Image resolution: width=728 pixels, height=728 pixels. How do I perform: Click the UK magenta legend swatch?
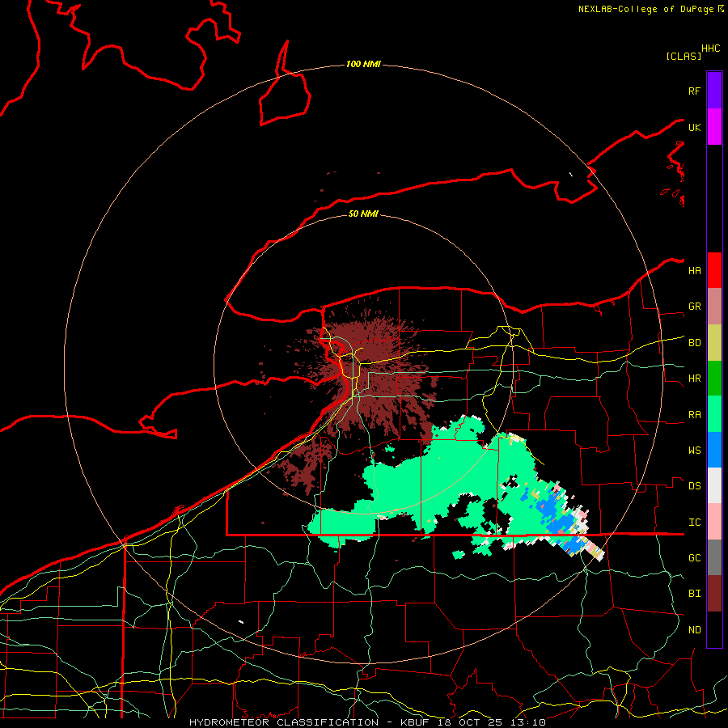pyautogui.click(x=714, y=127)
